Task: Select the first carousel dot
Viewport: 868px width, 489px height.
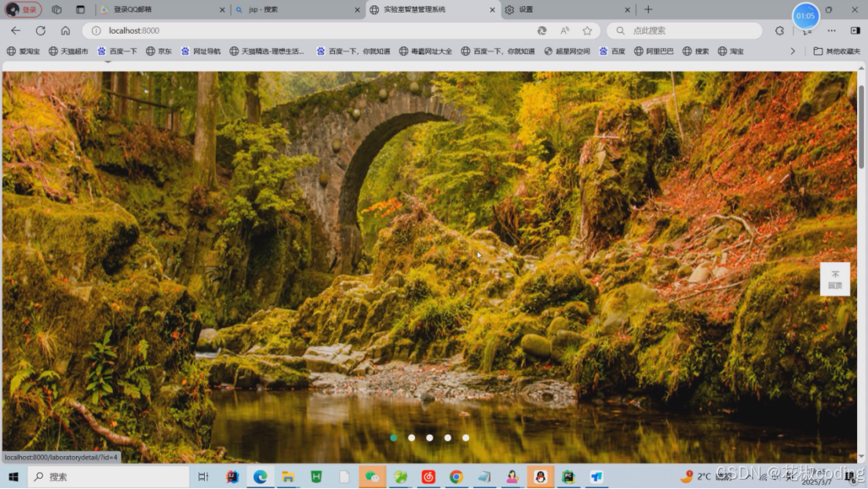Action: click(394, 437)
